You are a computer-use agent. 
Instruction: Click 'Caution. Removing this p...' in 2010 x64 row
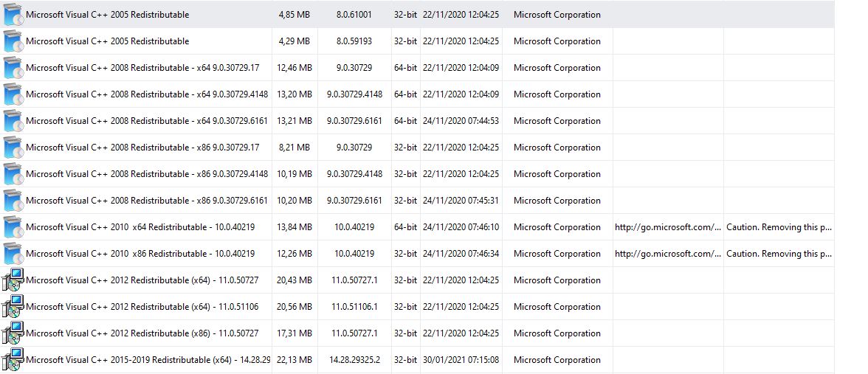point(779,227)
